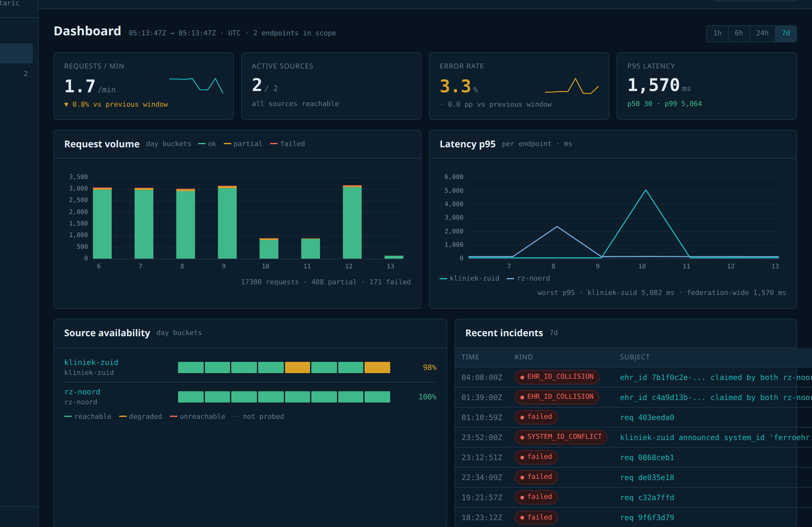Click the 1,570 ms P95 latency value
Screen dimensions: 812x527
click(659, 85)
